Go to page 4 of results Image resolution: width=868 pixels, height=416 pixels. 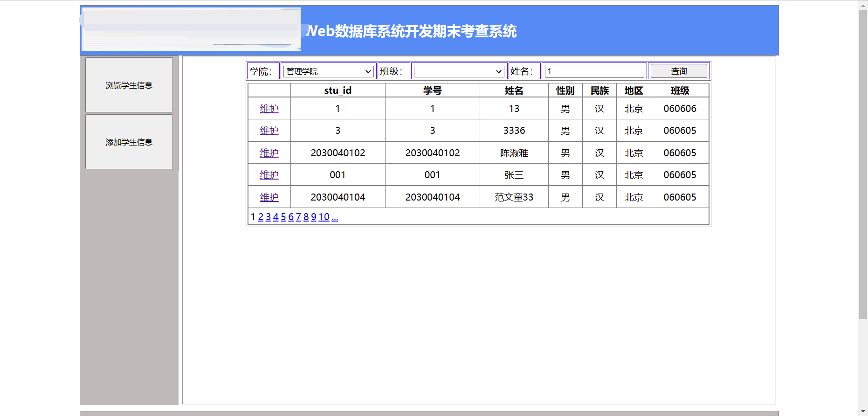click(x=276, y=217)
